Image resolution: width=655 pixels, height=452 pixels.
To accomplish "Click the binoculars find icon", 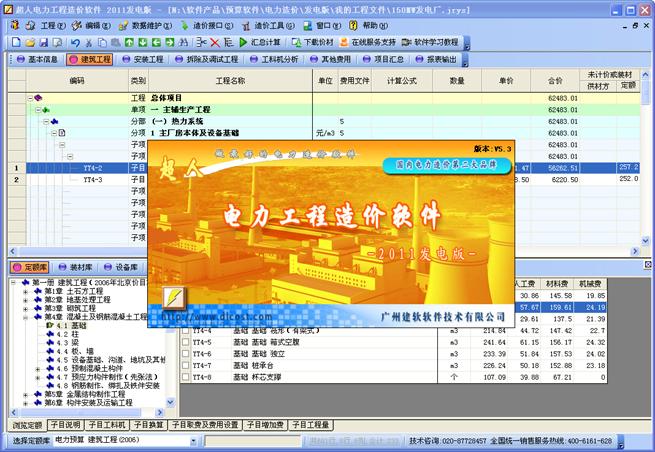I will 183,42.
